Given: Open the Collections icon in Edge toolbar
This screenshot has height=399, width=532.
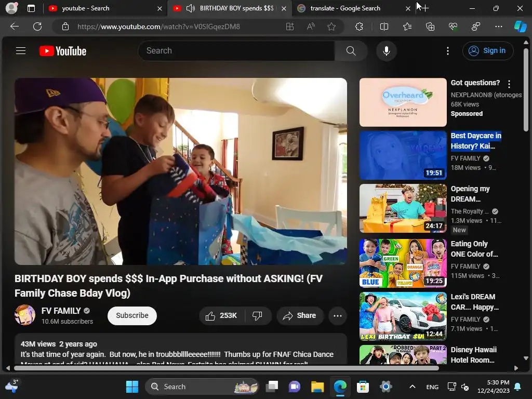Looking at the screenshot, I should point(430,26).
